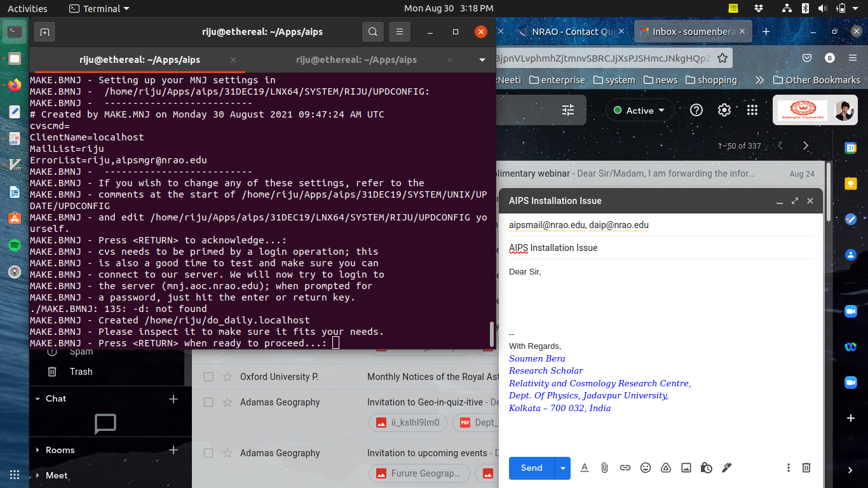Select the first Adamas Geography email checkbox
The width and height of the screenshot is (868, 488).
[208, 402]
